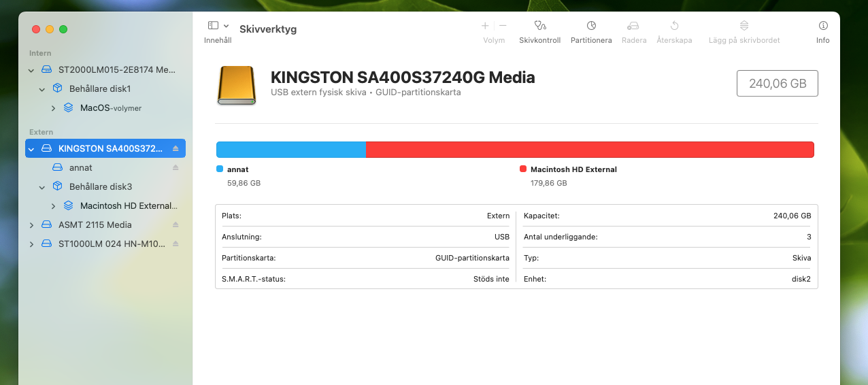This screenshot has width=868, height=385.
Task: Click the Radera erase icon
Action: coord(633,26)
